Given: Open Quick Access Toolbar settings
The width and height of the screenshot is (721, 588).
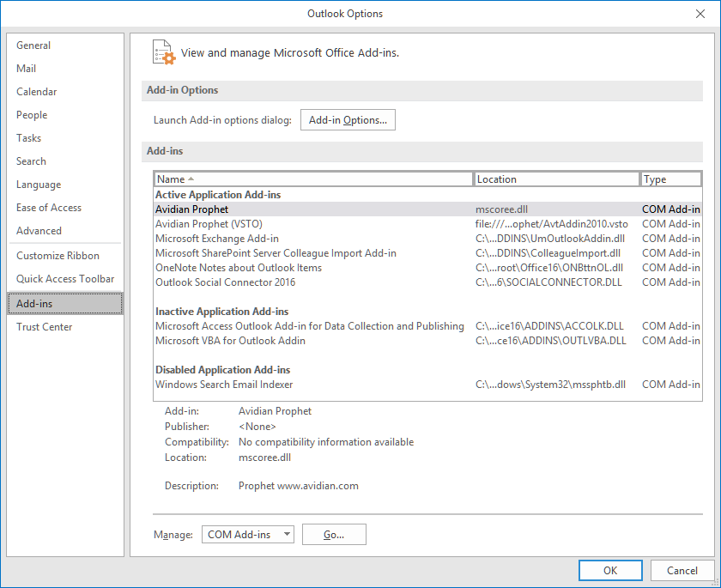Looking at the screenshot, I should coord(65,279).
